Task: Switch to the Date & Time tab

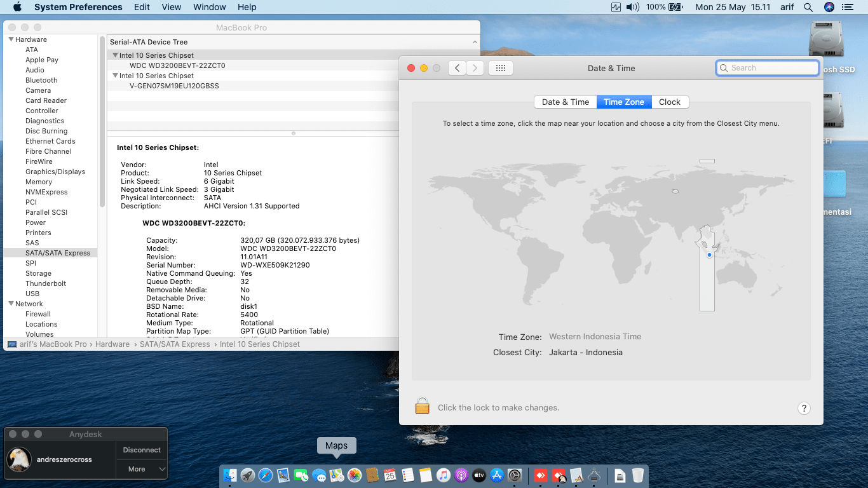Action: (x=566, y=102)
